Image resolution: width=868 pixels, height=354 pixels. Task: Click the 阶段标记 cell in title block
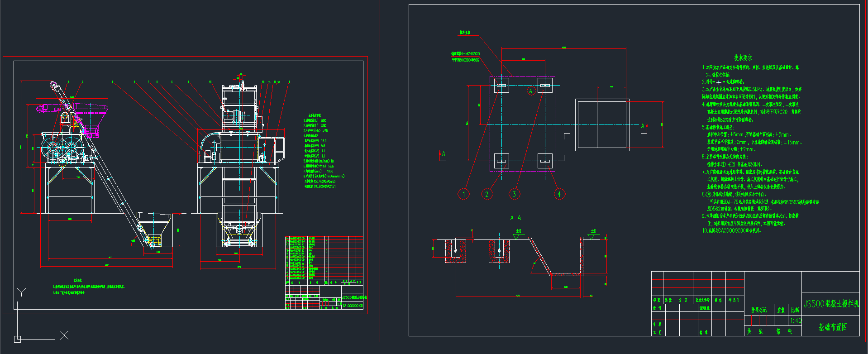[x=759, y=310]
